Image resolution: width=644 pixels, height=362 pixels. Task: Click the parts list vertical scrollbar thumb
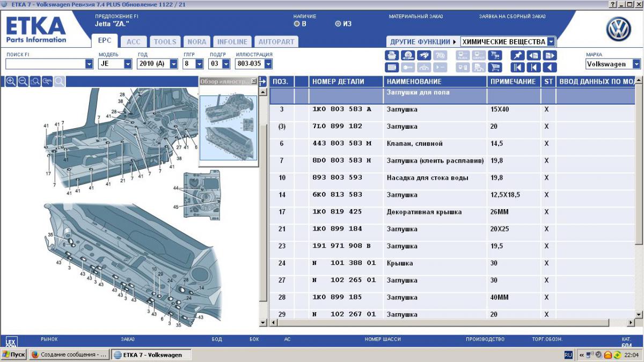pos(638,166)
